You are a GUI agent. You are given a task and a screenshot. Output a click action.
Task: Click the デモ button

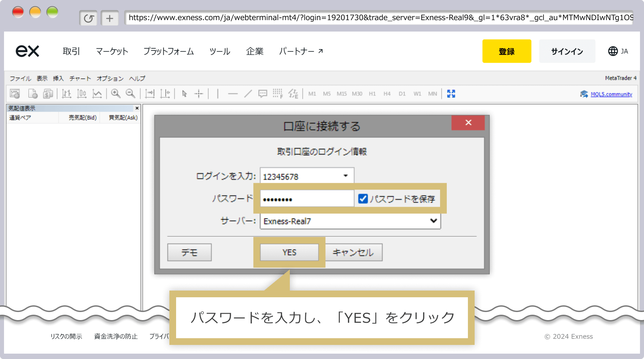190,252
